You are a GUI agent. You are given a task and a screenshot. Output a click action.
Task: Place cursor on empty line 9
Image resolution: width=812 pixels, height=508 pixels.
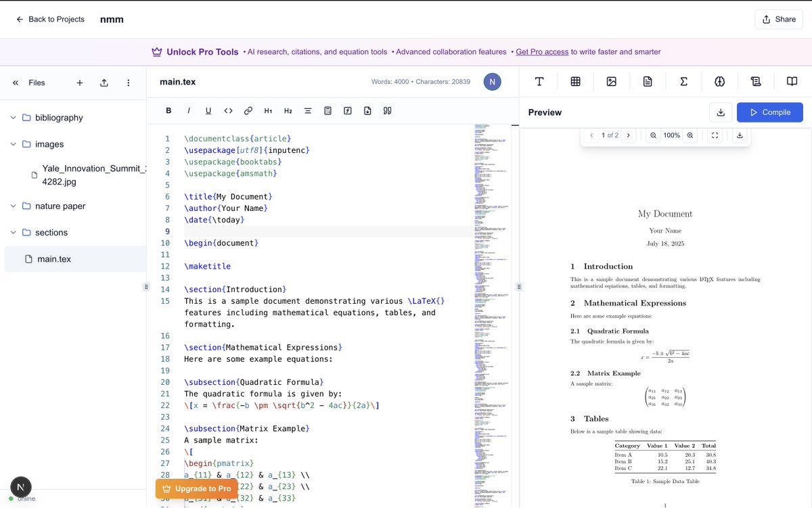click(x=328, y=231)
